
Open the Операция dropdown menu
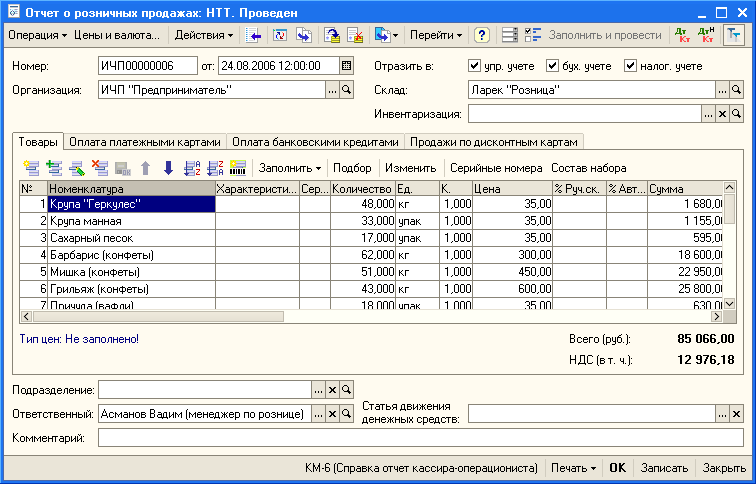pyautogui.click(x=38, y=35)
